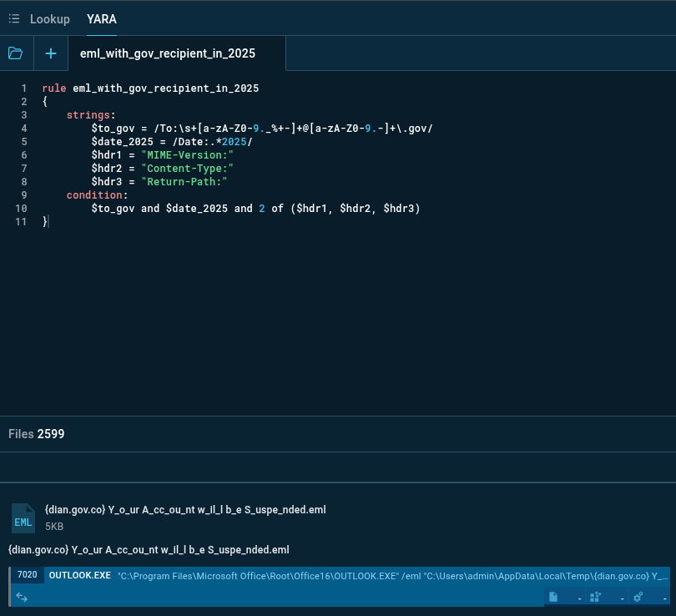Select the OUTLOOK.EXE process entry
The height and width of the screenshot is (616, 676).
pyautogui.click(x=80, y=576)
